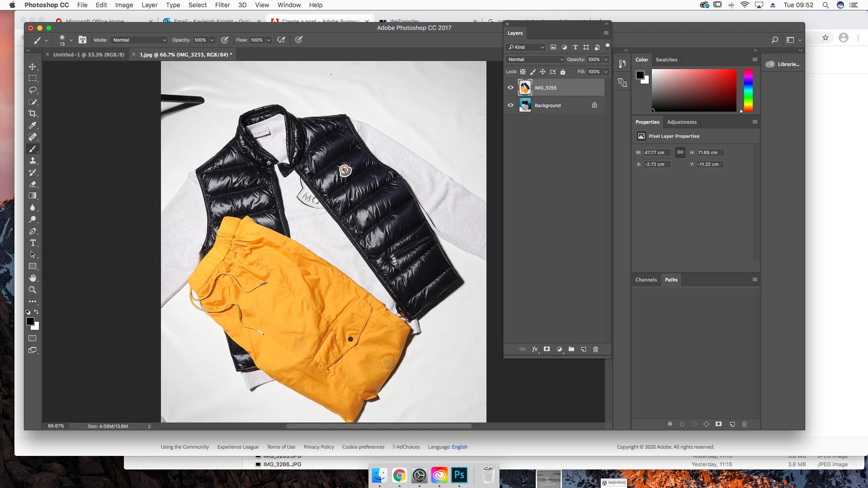868x488 pixels.
Task: Hide the Background layer
Action: 510,105
